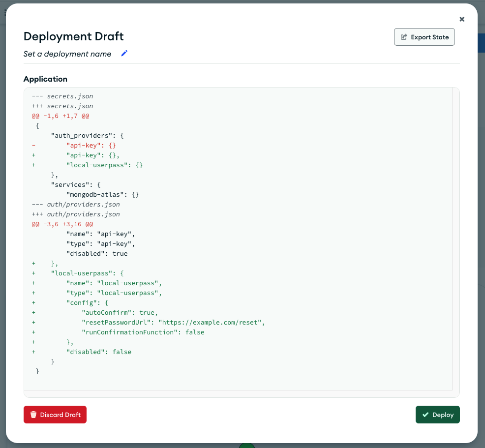The width and height of the screenshot is (485, 448).
Task: Click the 'Application' section heading
Action: [x=45, y=79]
